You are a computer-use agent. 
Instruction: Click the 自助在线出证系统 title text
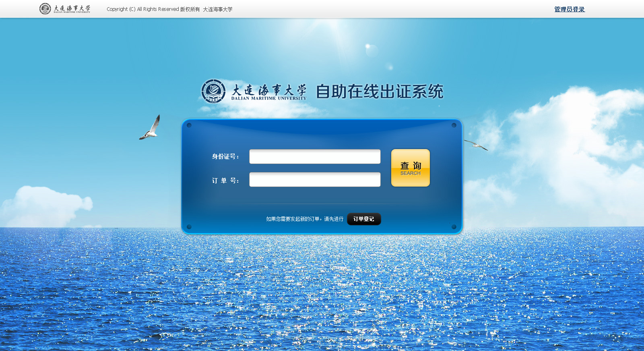(380, 91)
